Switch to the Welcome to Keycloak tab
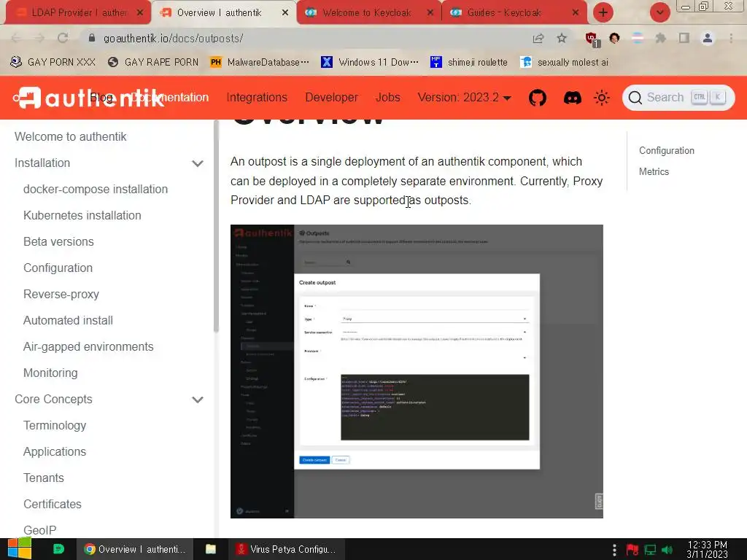Viewport: 747px width, 560px height. point(366,13)
